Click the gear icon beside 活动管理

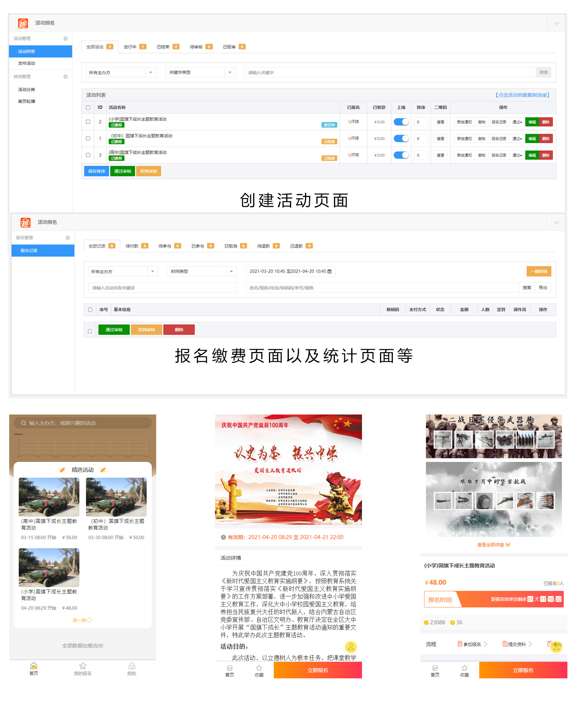pyautogui.click(x=65, y=39)
